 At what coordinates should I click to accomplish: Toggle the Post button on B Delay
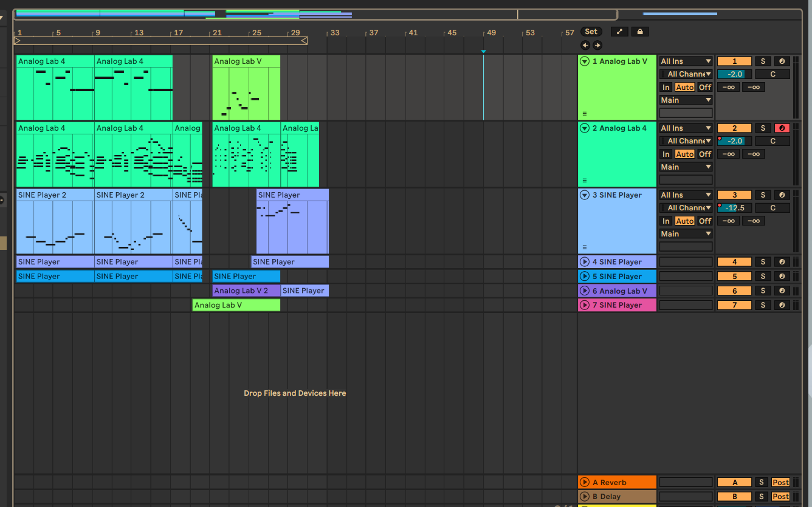pos(780,497)
